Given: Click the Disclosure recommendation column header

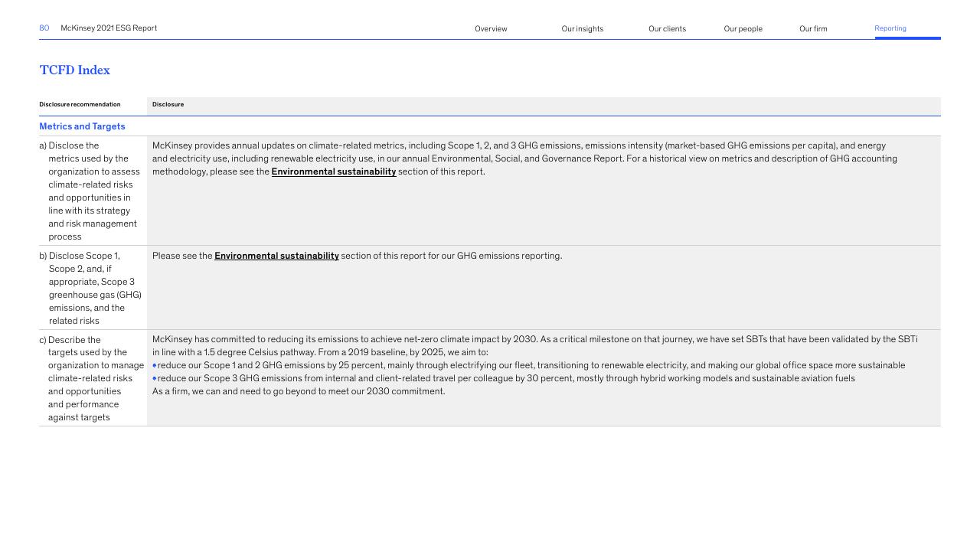Looking at the screenshot, I should 80,105.
